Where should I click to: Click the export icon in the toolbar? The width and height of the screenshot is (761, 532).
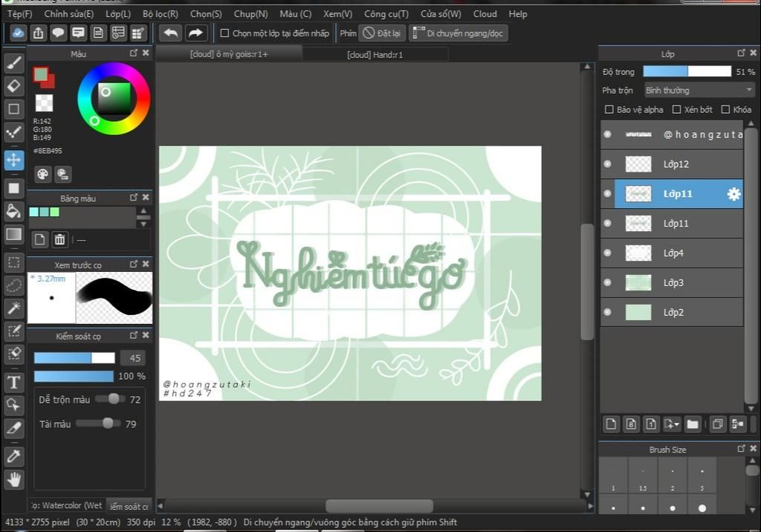pos(38,33)
